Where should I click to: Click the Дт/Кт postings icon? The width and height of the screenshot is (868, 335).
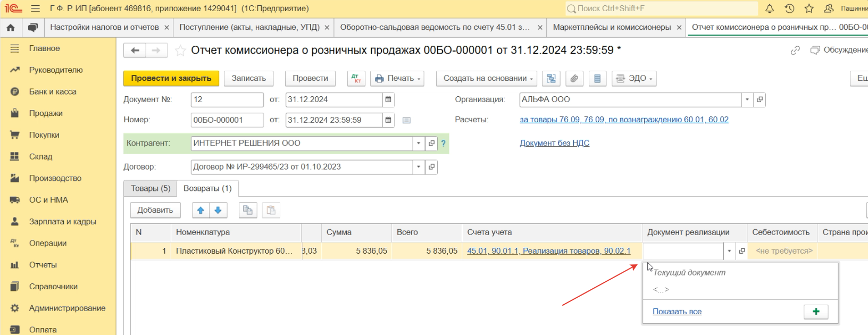click(356, 79)
